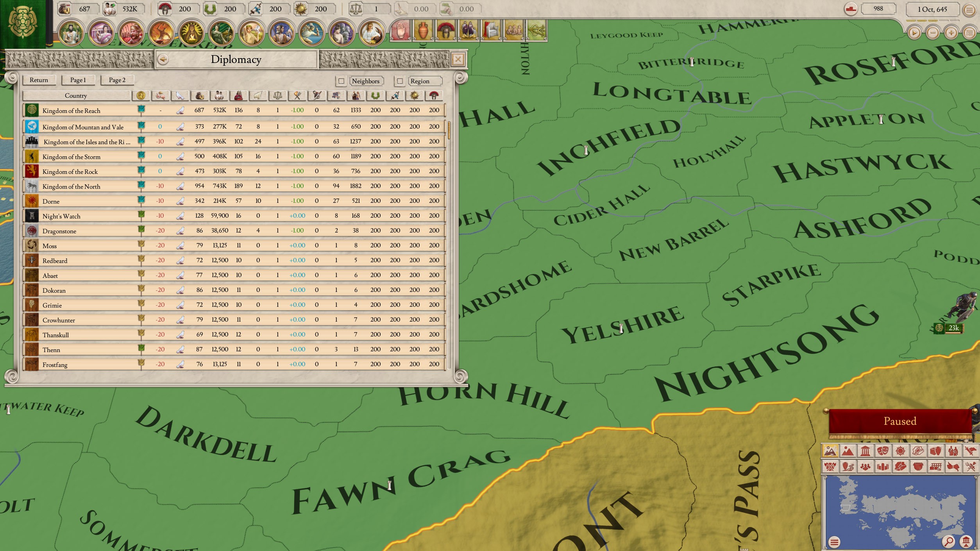Image resolution: width=980 pixels, height=551 pixels.
Task: Click the Return button
Action: (39, 80)
